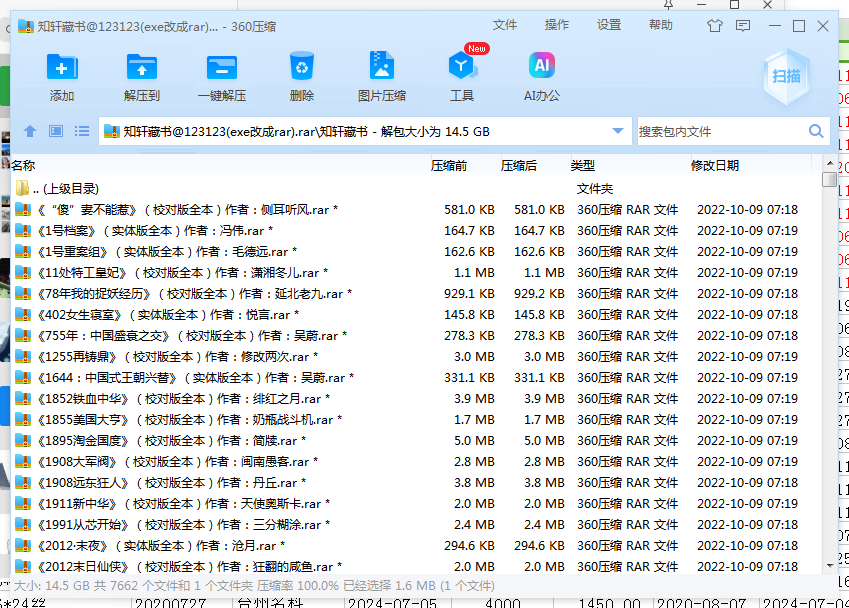This screenshot has height=608, width=849.
Task: Select the file 《402女生寝室》 by 悦言
Action: 416,315
